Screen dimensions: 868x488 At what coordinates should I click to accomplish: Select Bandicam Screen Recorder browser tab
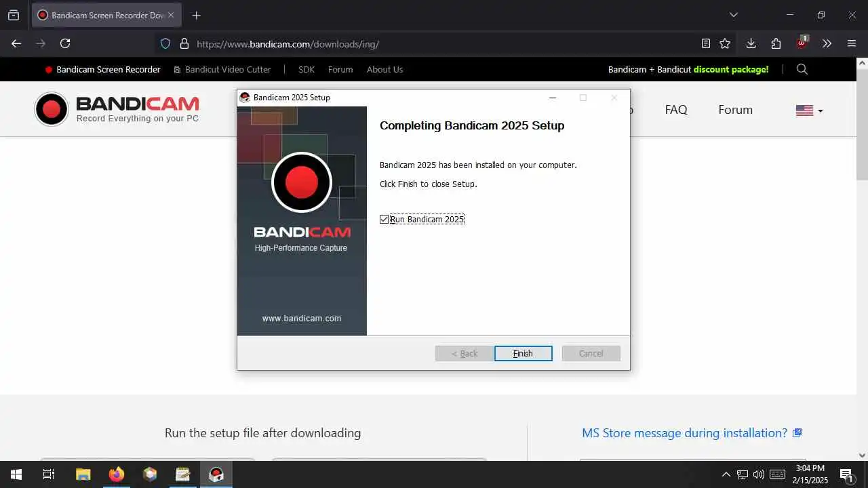tap(106, 15)
